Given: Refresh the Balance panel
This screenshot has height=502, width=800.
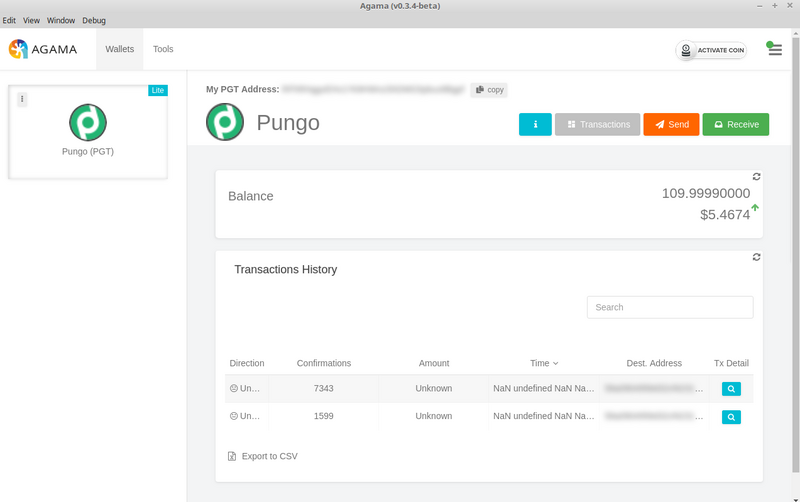Looking at the screenshot, I should click(757, 177).
